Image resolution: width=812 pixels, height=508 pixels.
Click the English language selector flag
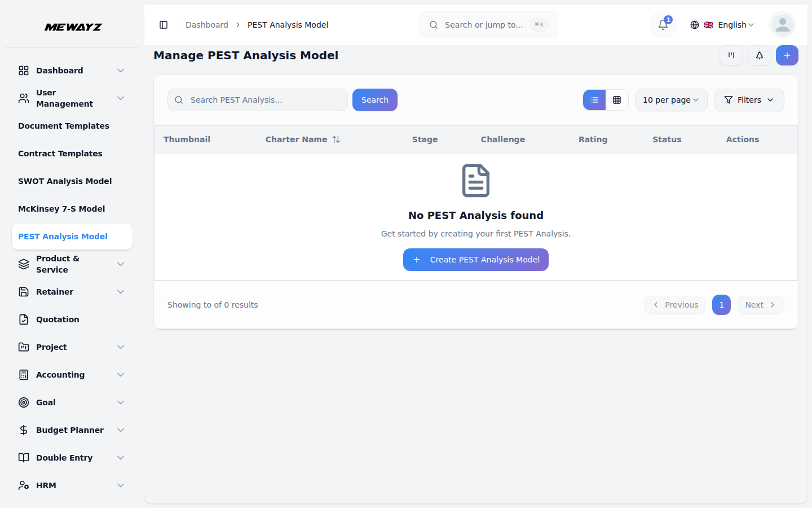[x=709, y=25]
